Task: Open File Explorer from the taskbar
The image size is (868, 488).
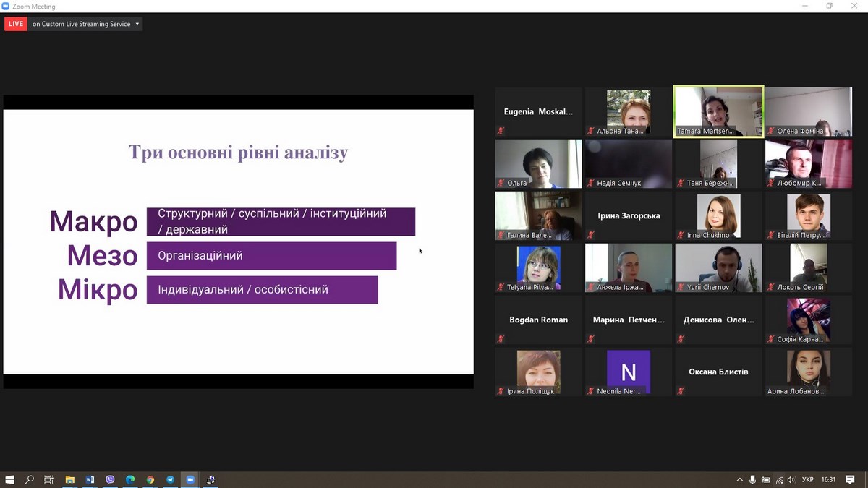Action: (70, 479)
